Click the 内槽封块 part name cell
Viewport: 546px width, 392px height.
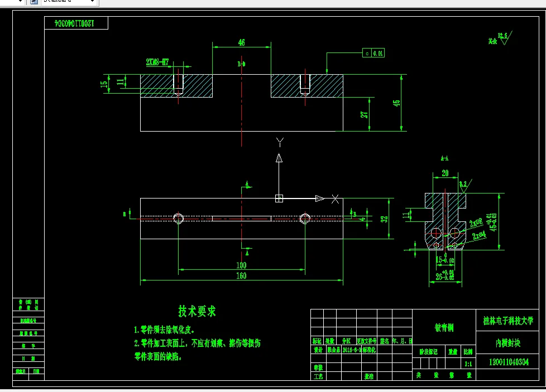508,343
